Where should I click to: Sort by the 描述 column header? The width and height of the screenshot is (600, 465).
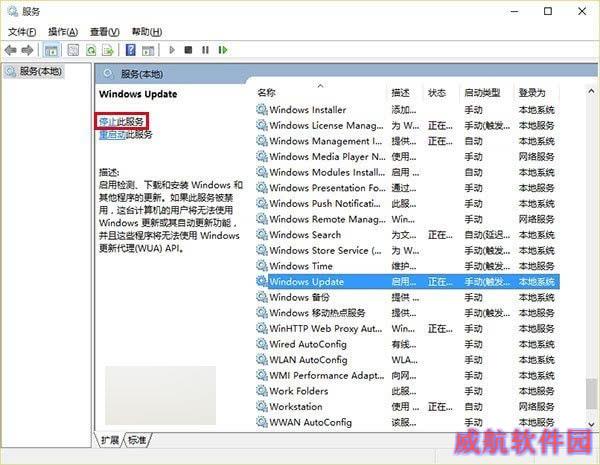coord(400,93)
